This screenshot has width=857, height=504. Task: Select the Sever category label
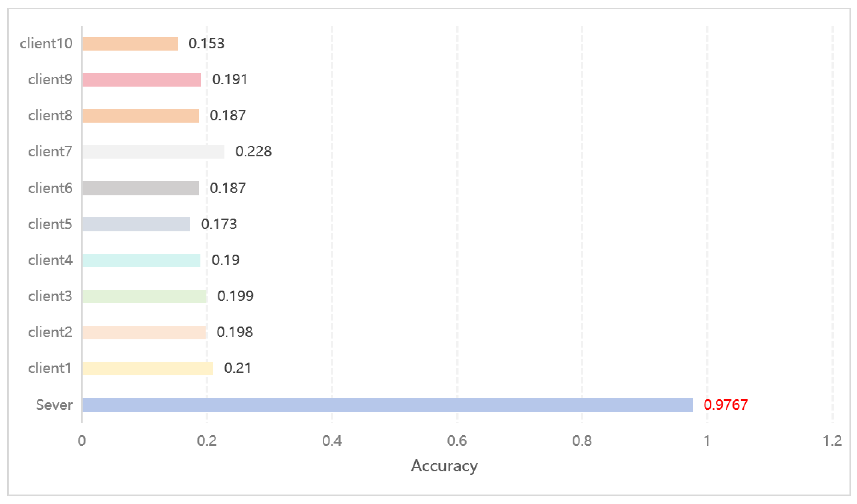click(x=54, y=405)
